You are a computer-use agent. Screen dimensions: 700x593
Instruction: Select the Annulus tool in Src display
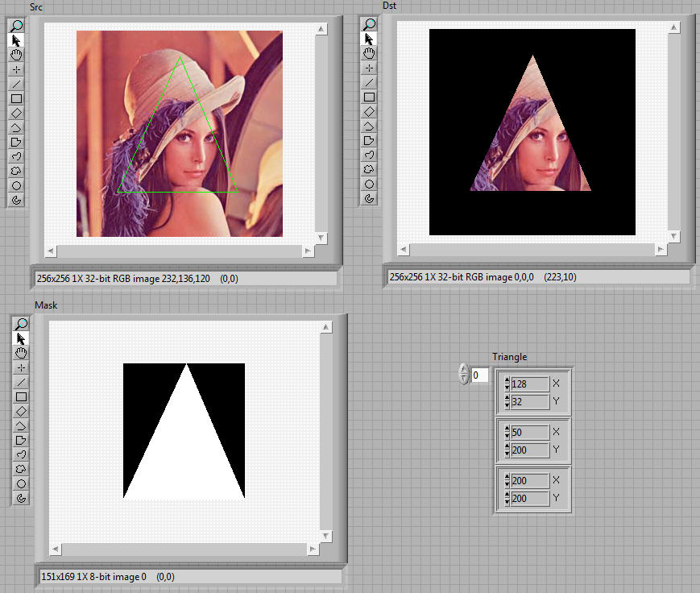click(x=17, y=200)
